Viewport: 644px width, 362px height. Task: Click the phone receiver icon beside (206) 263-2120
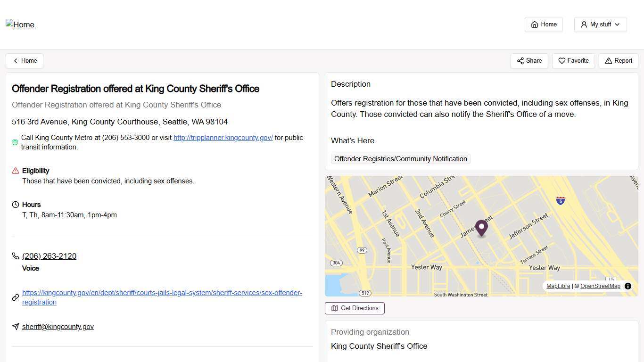15,255
